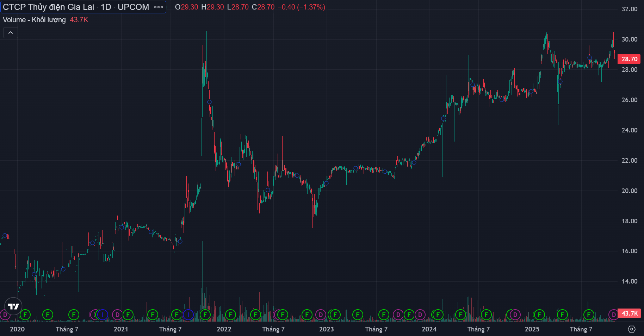Click the red 43.7K volume label
This screenshot has height=336, width=644.
point(629,313)
